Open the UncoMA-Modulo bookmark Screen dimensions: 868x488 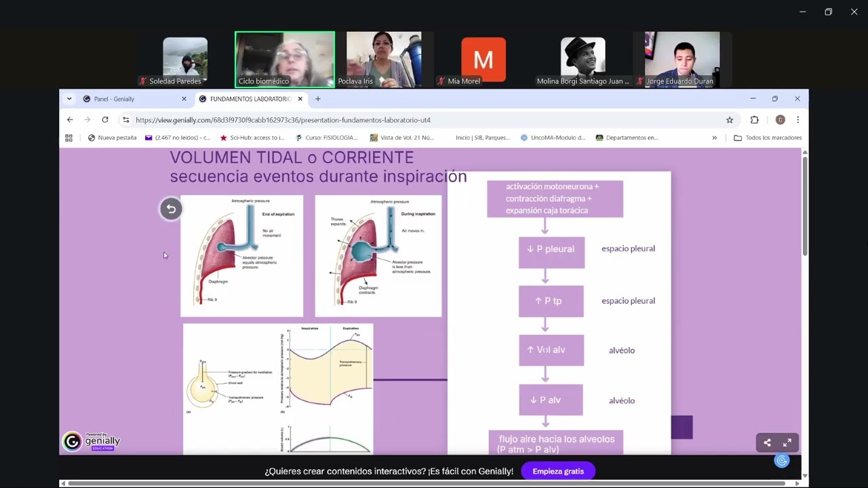pyautogui.click(x=553, y=138)
